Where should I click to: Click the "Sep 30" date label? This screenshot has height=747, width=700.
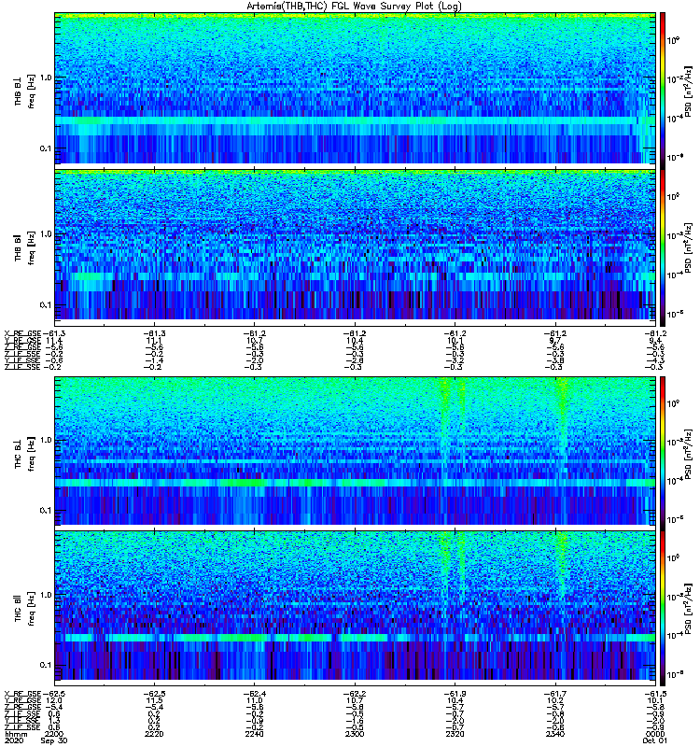[x=54, y=740]
